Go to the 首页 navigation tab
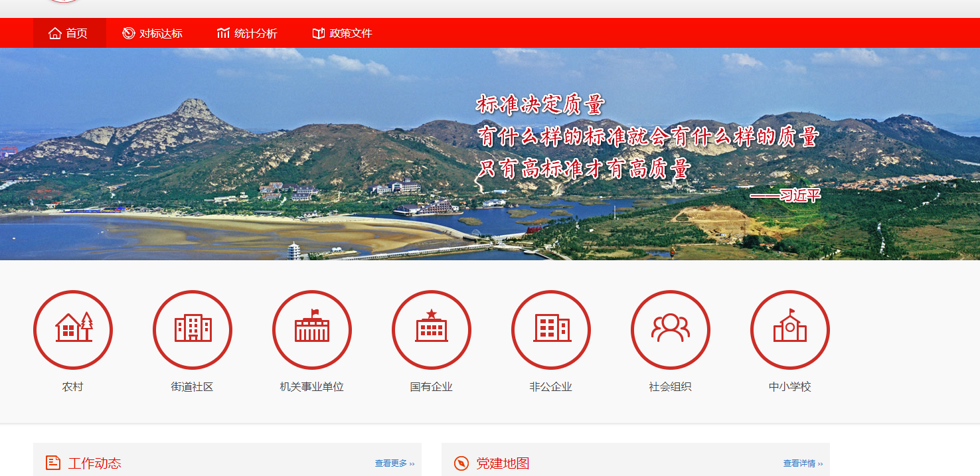This screenshot has height=476, width=980. point(76,33)
